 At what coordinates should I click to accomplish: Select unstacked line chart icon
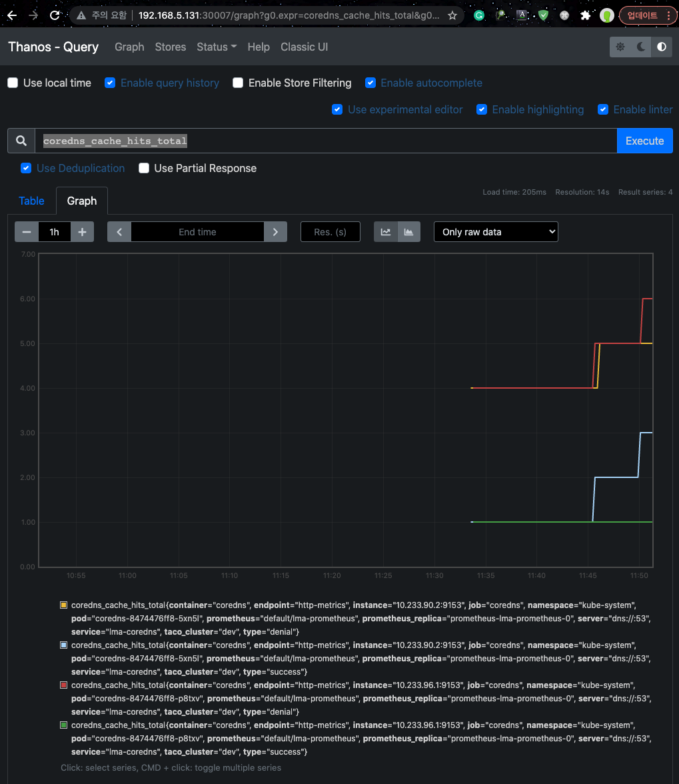386,232
